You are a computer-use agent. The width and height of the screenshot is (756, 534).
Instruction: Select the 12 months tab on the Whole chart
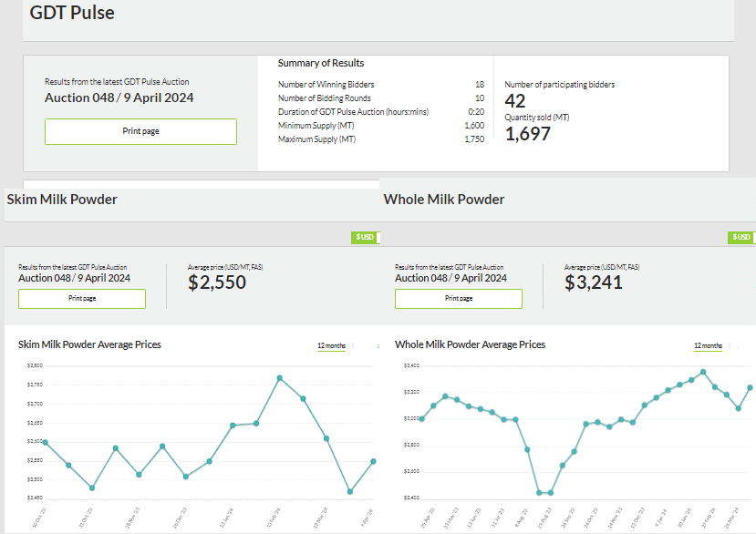(x=708, y=345)
